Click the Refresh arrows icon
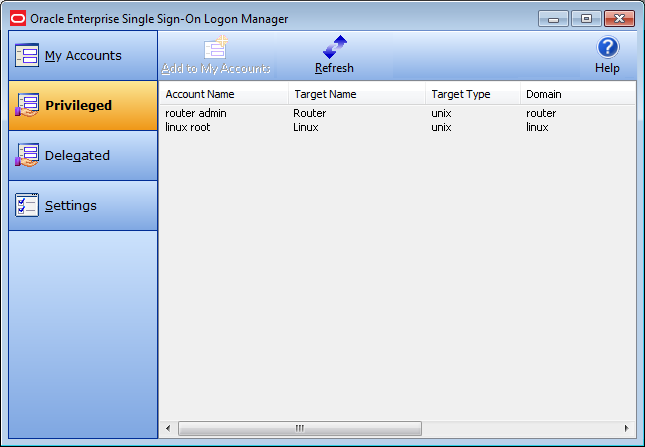Viewport: 645px width, 447px height. pos(334,47)
